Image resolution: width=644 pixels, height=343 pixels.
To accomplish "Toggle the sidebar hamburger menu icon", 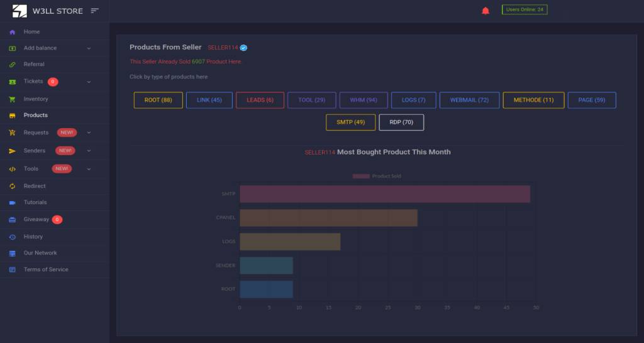I will point(95,11).
